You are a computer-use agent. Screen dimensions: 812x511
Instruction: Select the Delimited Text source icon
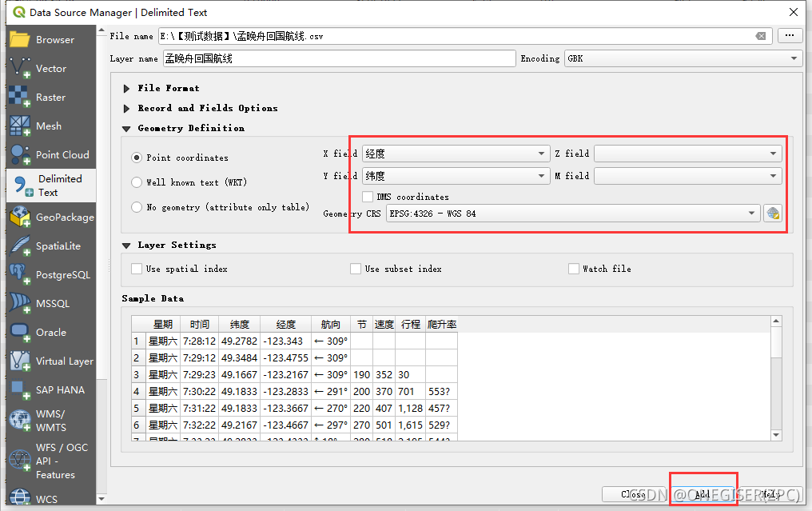(22, 186)
